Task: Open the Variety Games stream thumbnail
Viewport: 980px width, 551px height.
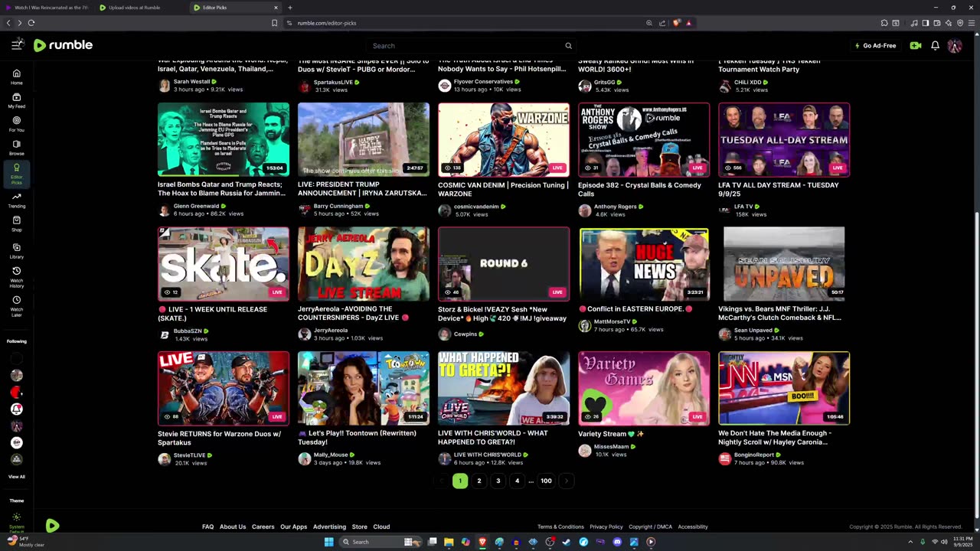Action: tap(644, 388)
